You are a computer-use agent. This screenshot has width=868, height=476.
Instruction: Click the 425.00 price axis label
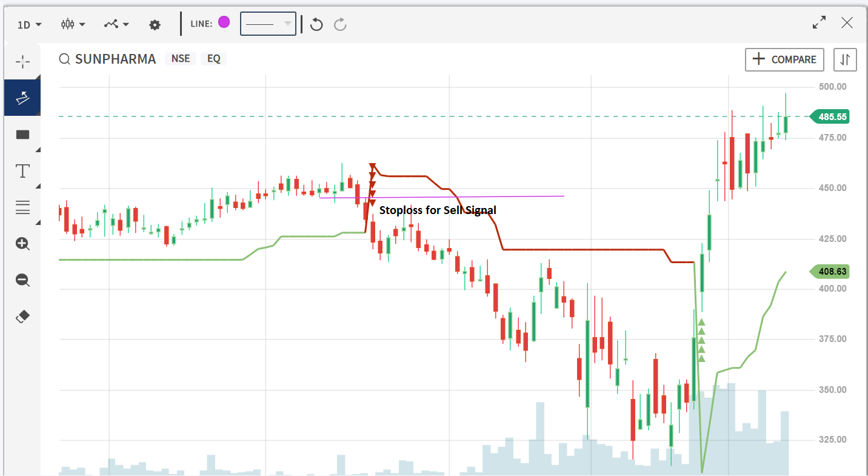coord(832,239)
